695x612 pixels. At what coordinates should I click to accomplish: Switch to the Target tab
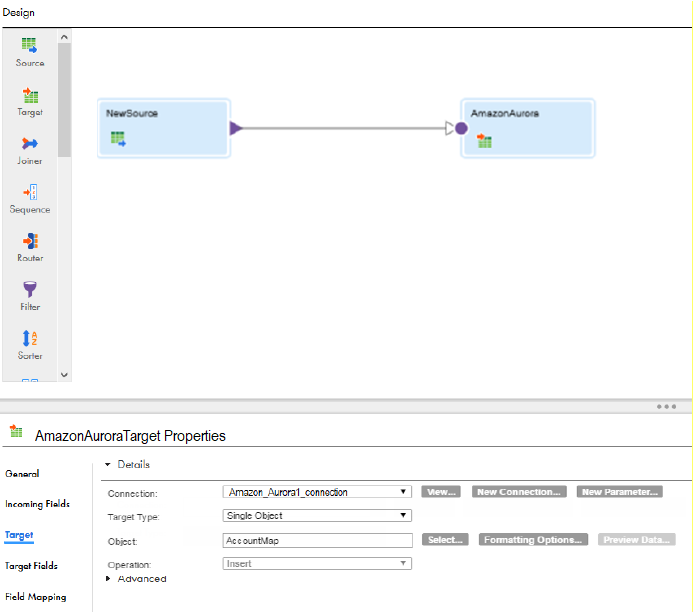pyautogui.click(x=19, y=535)
